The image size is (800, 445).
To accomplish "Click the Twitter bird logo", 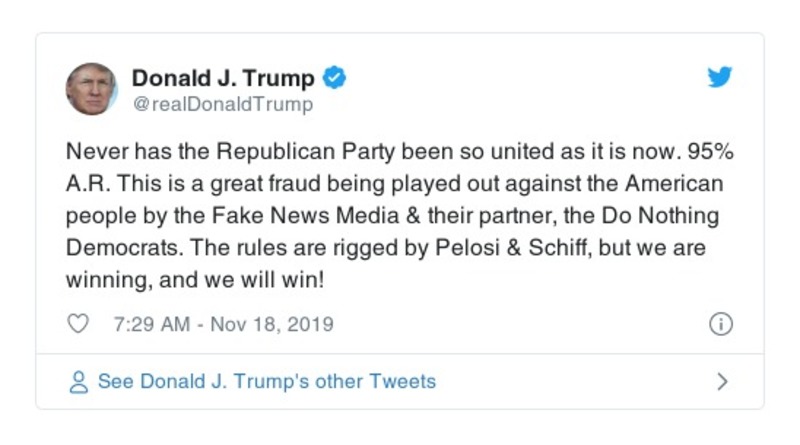I will point(720,78).
